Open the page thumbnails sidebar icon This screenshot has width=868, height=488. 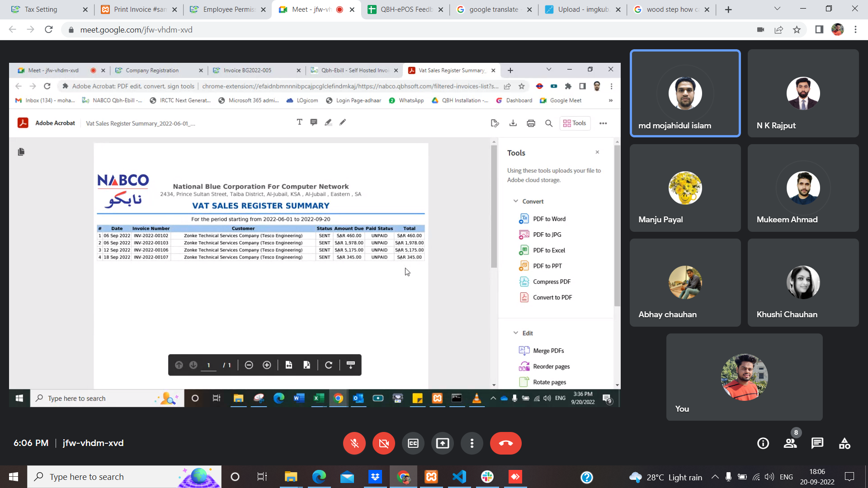pos(21,152)
